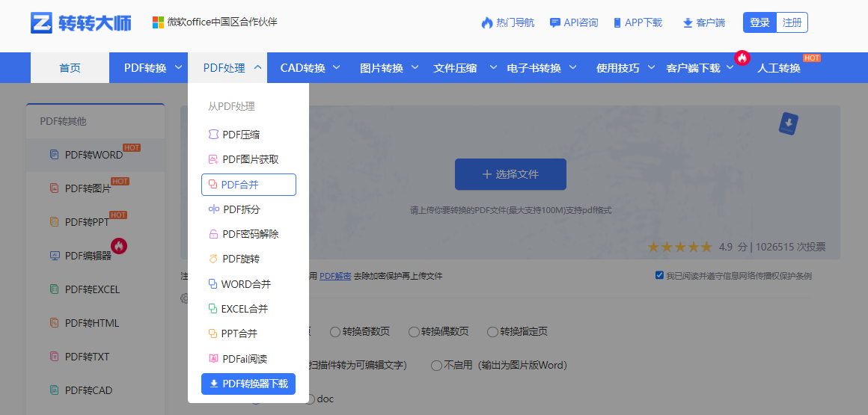Click the PDF转EXCEL sidebar icon
Image resolution: width=868 pixels, height=415 pixels.
[x=54, y=289]
